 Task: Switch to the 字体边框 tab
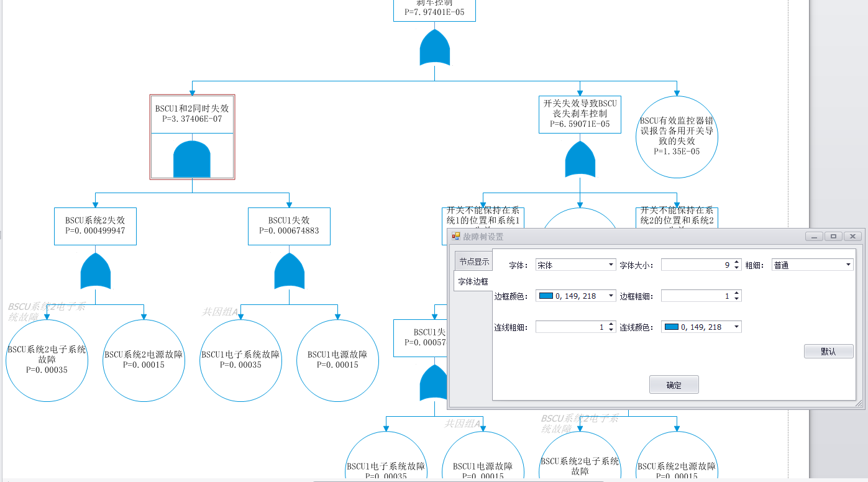pos(473,281)
